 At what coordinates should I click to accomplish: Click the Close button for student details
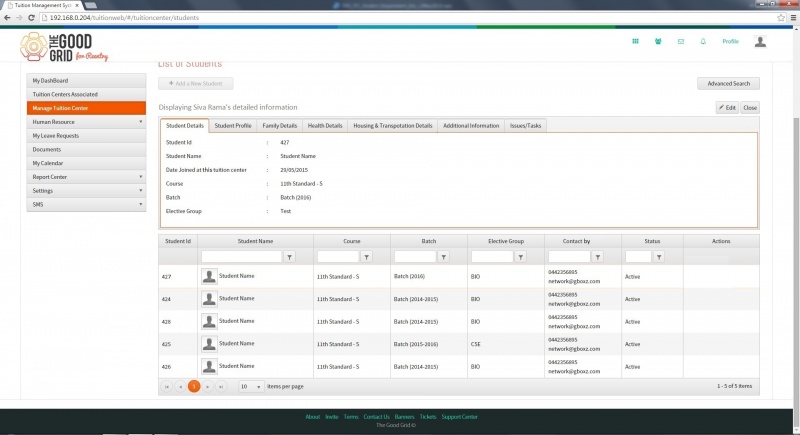(749, 108)
